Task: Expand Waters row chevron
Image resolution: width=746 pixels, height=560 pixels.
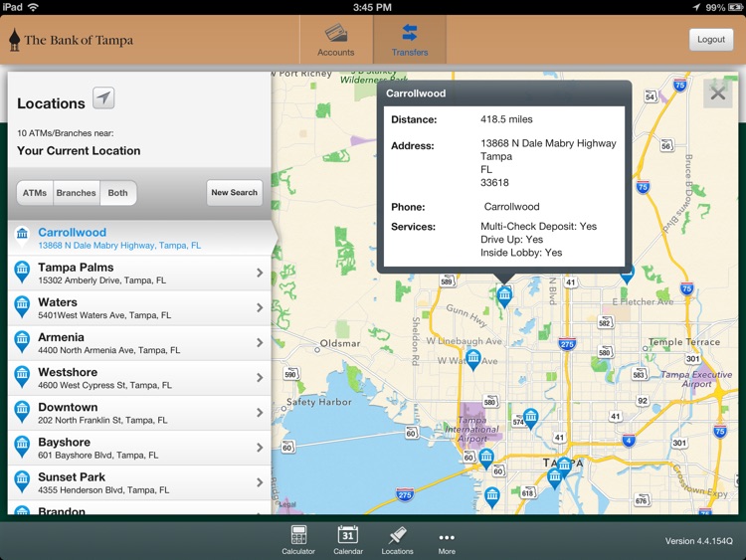Action: tap(260, 307)
